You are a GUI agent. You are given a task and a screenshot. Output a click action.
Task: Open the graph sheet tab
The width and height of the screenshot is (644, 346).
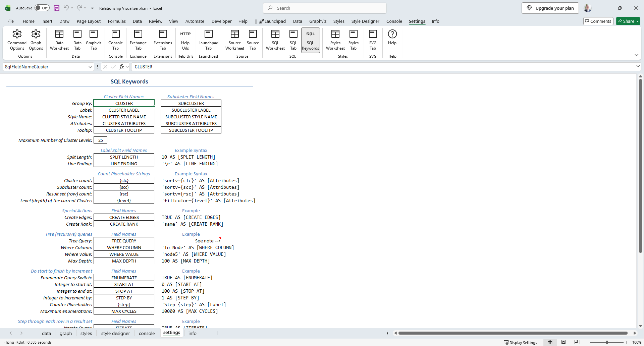pos(66,333)
